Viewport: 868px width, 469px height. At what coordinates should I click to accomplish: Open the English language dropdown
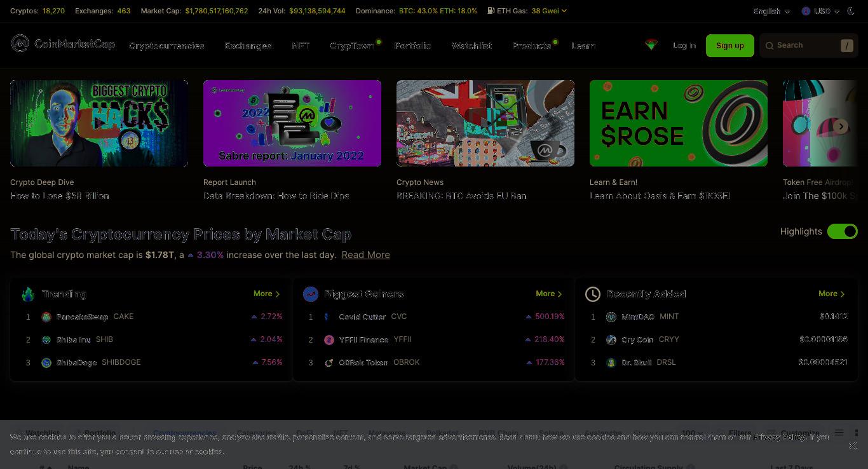coord(771,11)
